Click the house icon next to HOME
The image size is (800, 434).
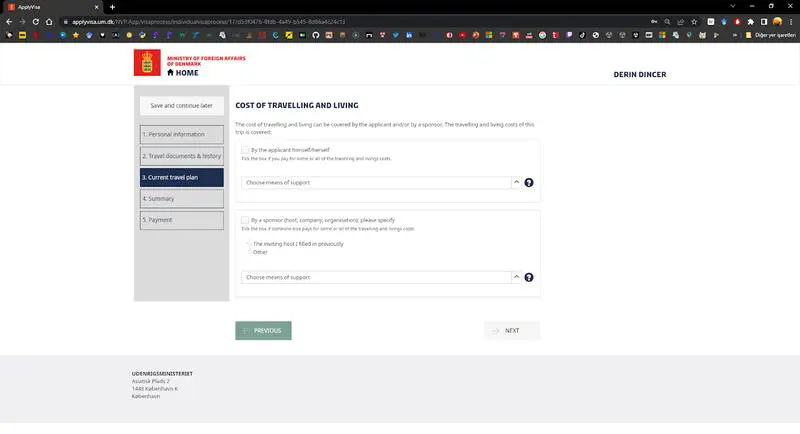[x=170, y=72]
